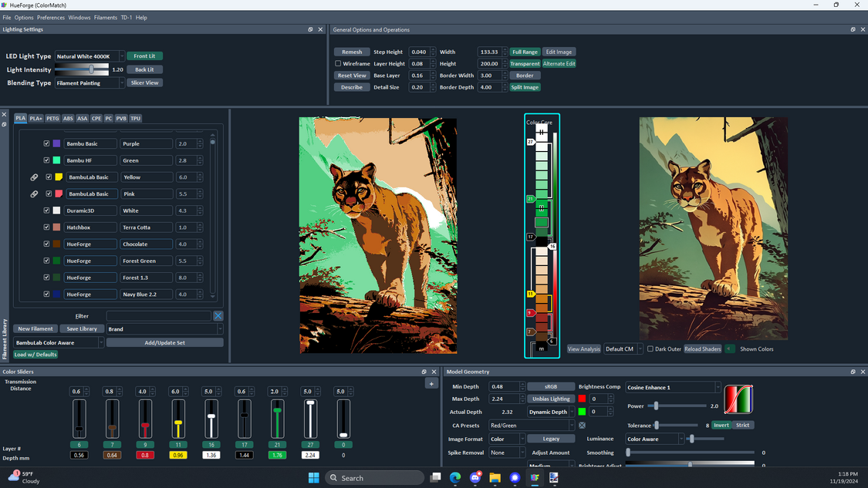868x488 pixels.
Task: Click the crossed box icon beside CA Presets
Action: pos(583,425)
